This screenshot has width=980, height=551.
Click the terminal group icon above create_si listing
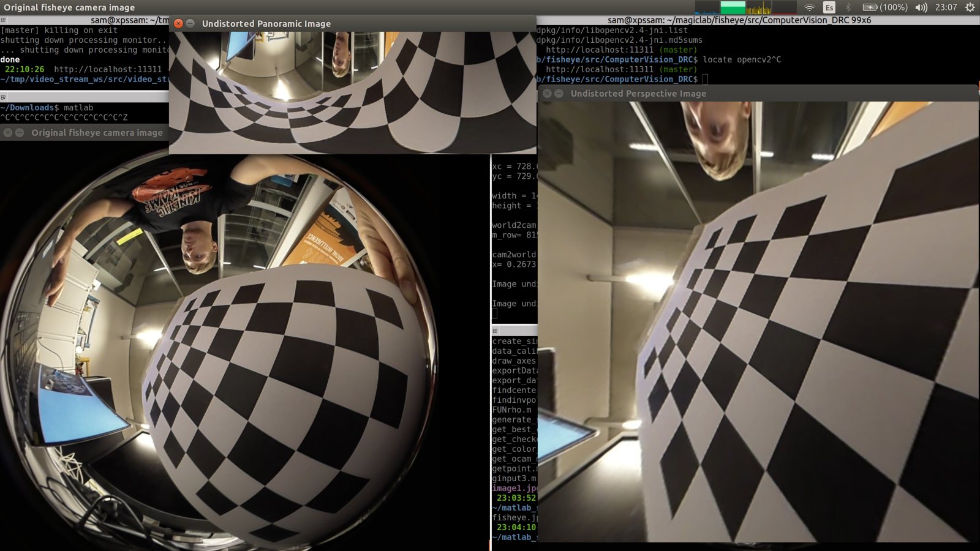pyautogui.click(x=496, y=331)
